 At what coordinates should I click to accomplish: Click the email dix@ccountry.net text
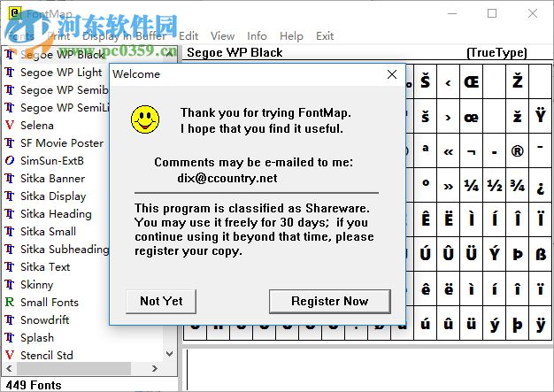227,178
